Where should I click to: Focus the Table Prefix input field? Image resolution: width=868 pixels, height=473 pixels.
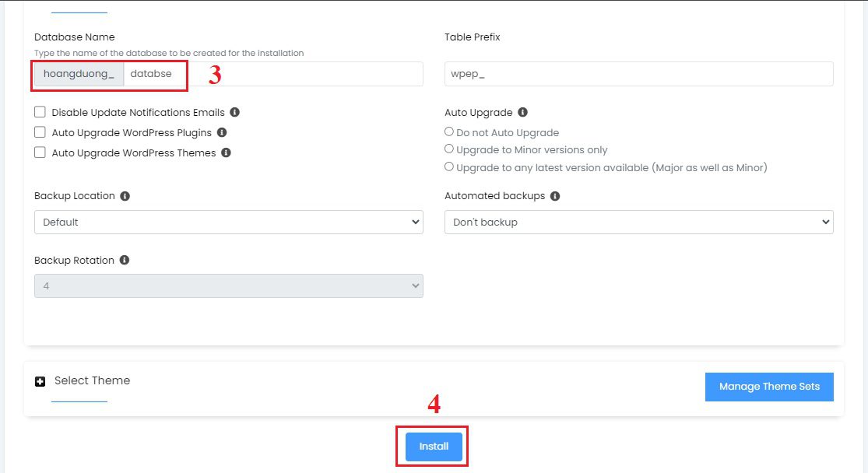coord(639,74)
